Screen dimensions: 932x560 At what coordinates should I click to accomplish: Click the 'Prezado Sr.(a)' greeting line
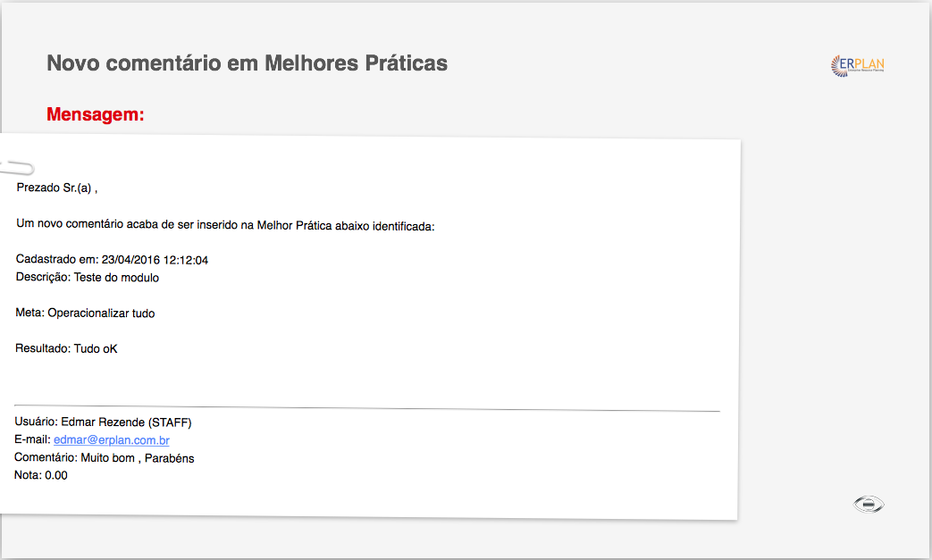[57, 188]
